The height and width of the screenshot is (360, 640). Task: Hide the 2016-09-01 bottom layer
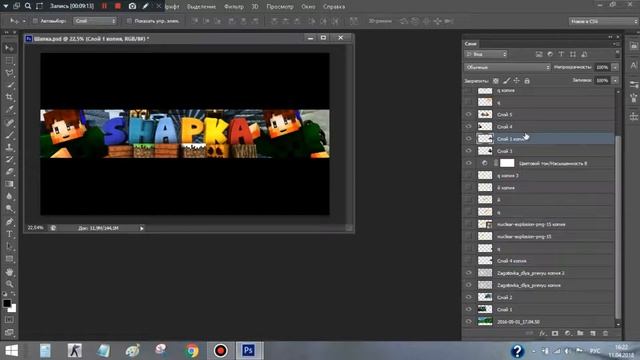(469, 322)
